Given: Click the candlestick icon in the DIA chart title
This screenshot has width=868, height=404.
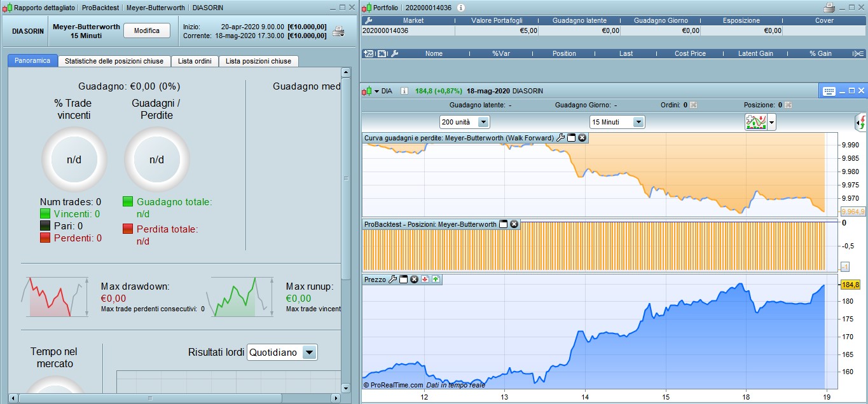Looking at the screenshot, I should 366,91.
